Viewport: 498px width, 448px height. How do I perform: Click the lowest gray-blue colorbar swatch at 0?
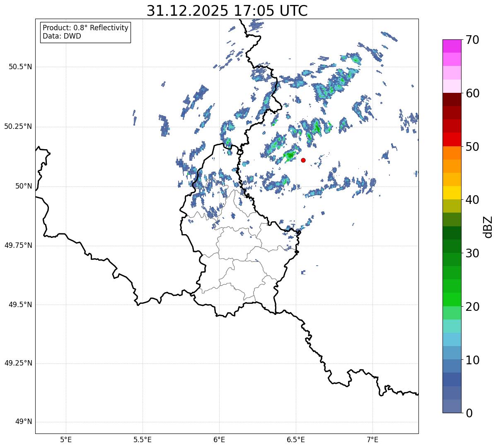pos(452,406)
